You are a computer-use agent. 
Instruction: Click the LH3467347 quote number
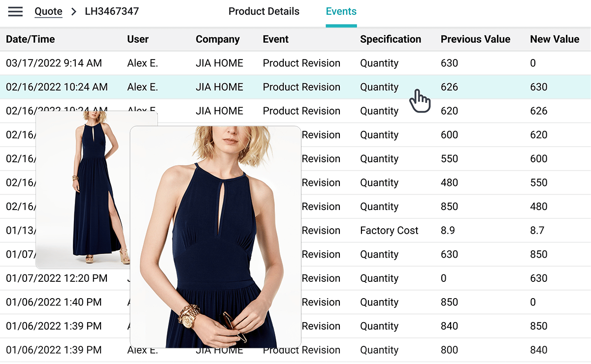pyautogui.click(x=112, y=11)
